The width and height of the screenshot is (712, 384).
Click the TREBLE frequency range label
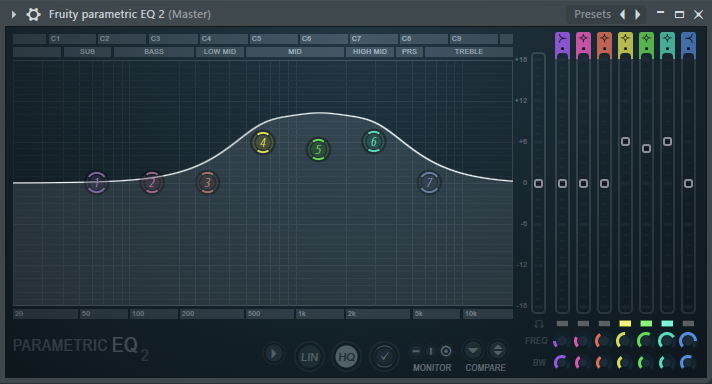[x=469, y=52]
